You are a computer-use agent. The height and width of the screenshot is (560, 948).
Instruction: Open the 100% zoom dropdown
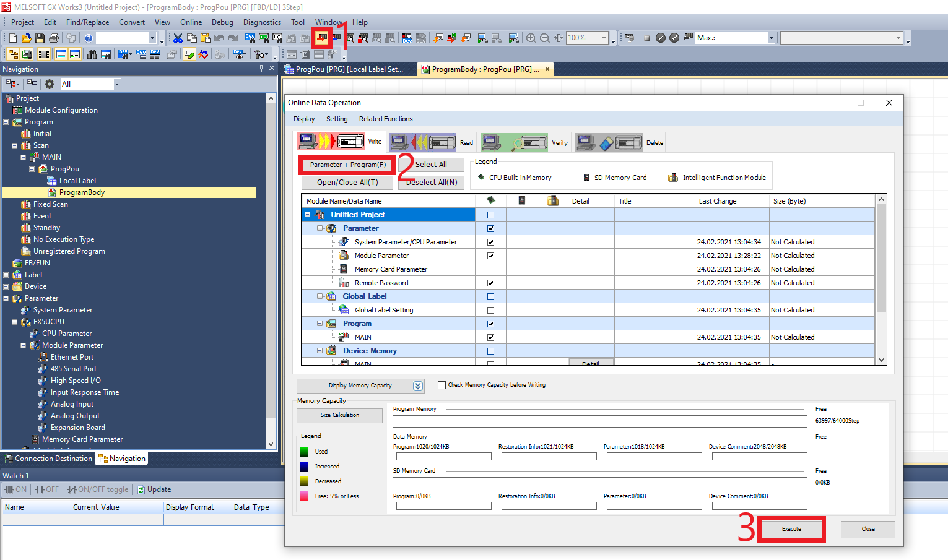604,38
